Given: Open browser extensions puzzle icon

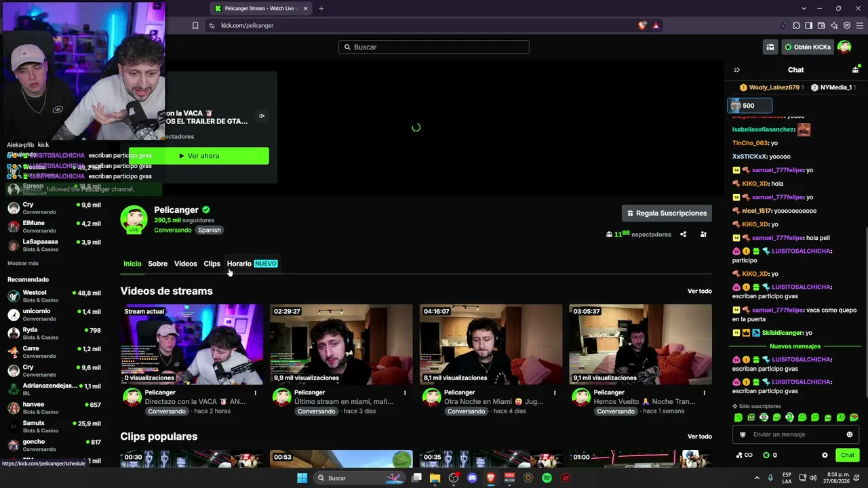Looking at the screenshot, I should 796,26.
